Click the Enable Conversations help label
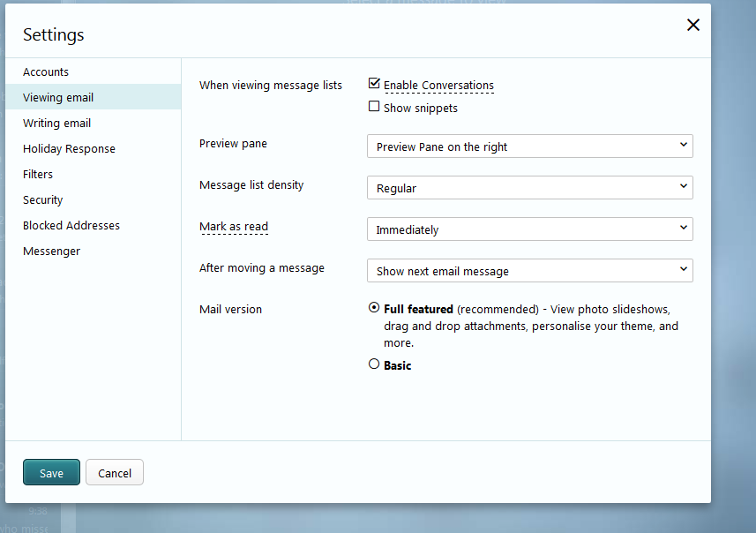Viewport: 756px width, 533px height. [x=438, y=86]
